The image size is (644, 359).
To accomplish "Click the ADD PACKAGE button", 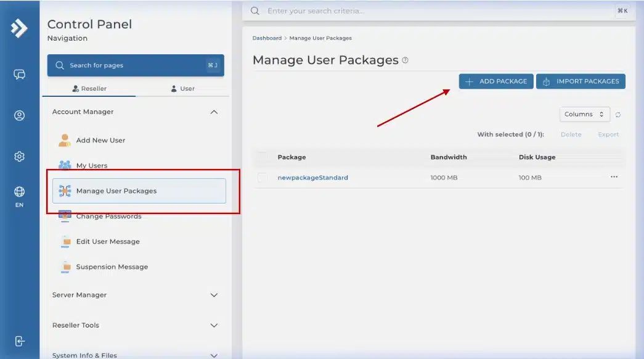I will point(496,81).
